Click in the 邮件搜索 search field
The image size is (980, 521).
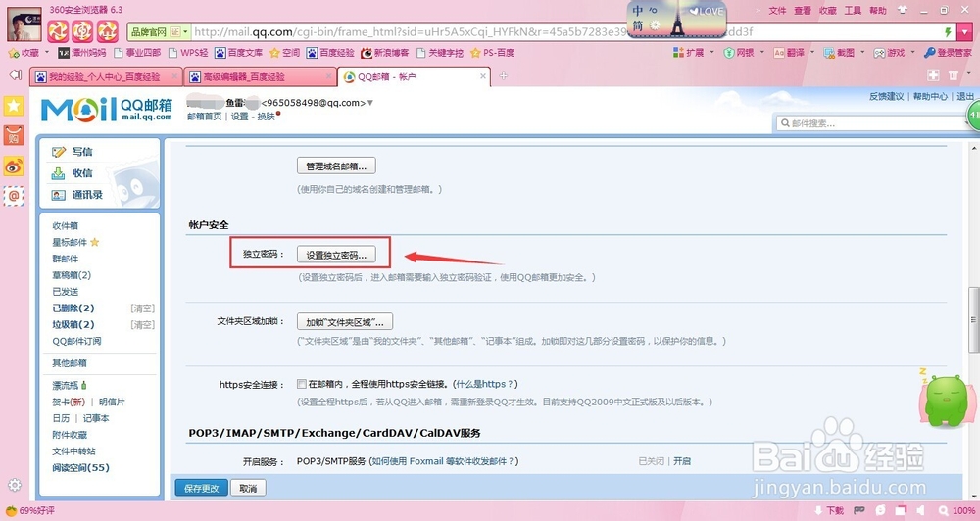click(874, 123)
